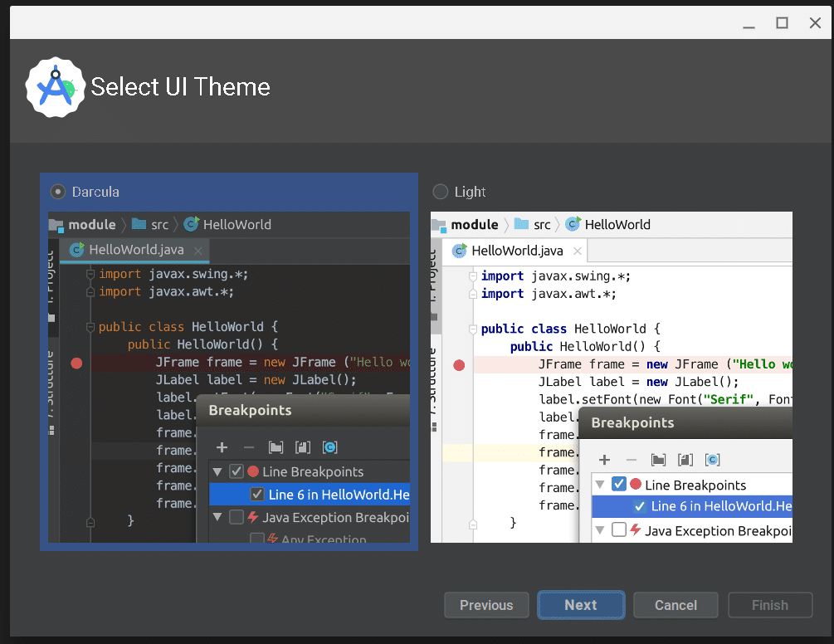Click the add breakpoint plus in Light preview
The image size is (834, 644).
coord(605,460)
